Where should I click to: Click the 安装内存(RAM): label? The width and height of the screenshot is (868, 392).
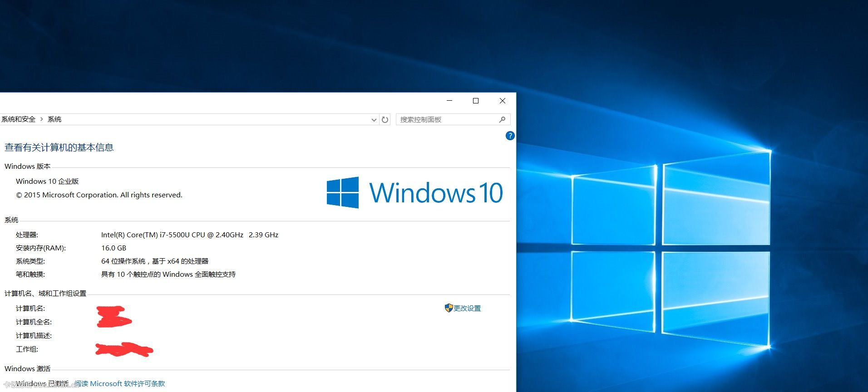click(x=41, y=248)
